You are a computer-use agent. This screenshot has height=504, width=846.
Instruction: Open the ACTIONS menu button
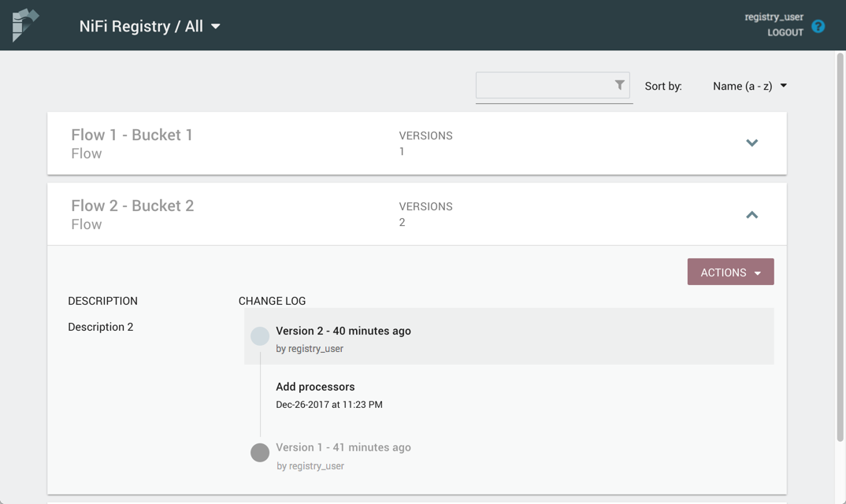(x=730, y=272)
